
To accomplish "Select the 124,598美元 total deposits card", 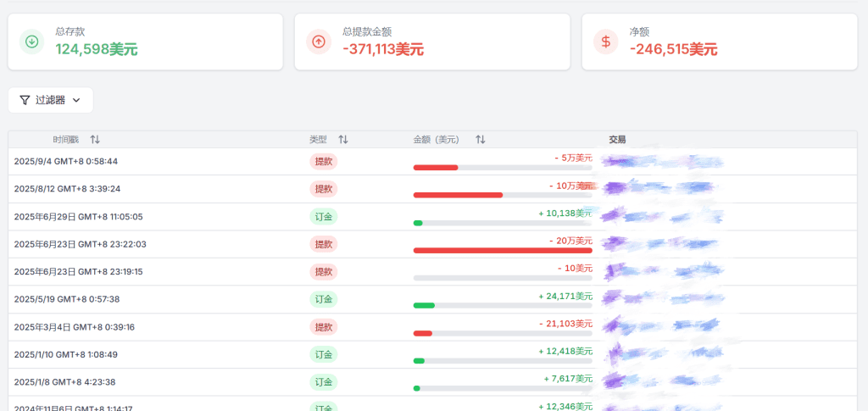I will pyautogui.click(x=145, y=41).
